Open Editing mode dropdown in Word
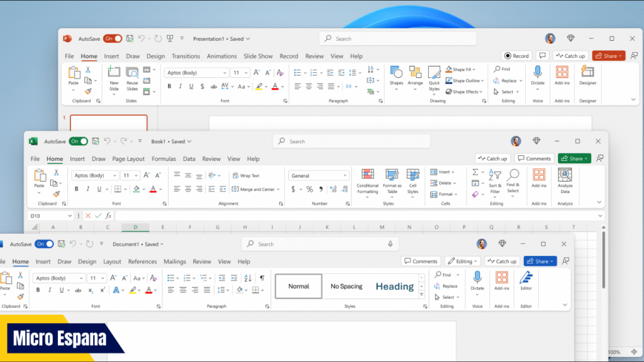The image size is (644, 362). coord(462,261)
